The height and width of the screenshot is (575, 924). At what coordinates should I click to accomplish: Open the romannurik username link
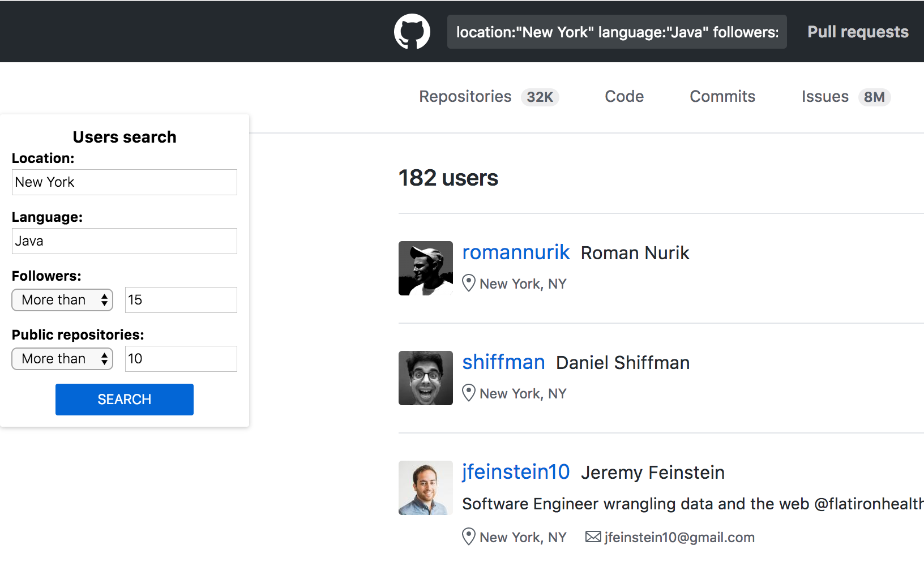tap(516, 252)
